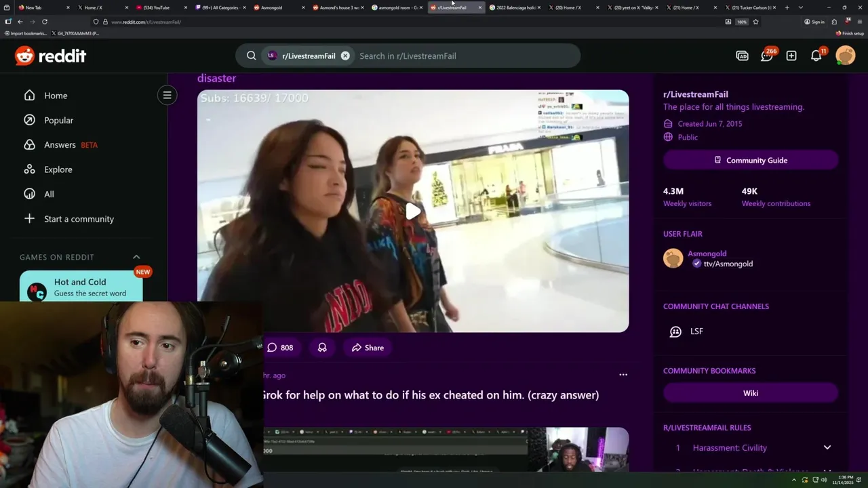Click the Asmongold flair avatar

(673, 258)
